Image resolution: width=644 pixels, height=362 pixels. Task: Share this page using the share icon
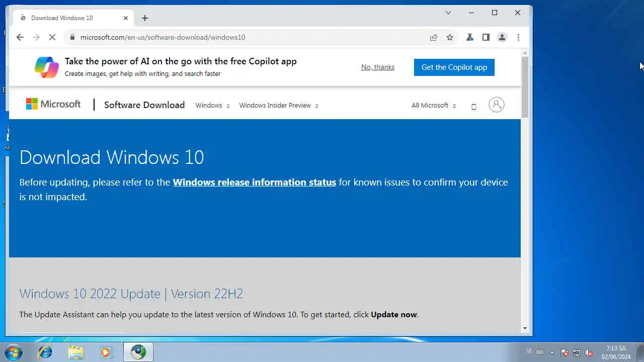(x=433, y=37)
